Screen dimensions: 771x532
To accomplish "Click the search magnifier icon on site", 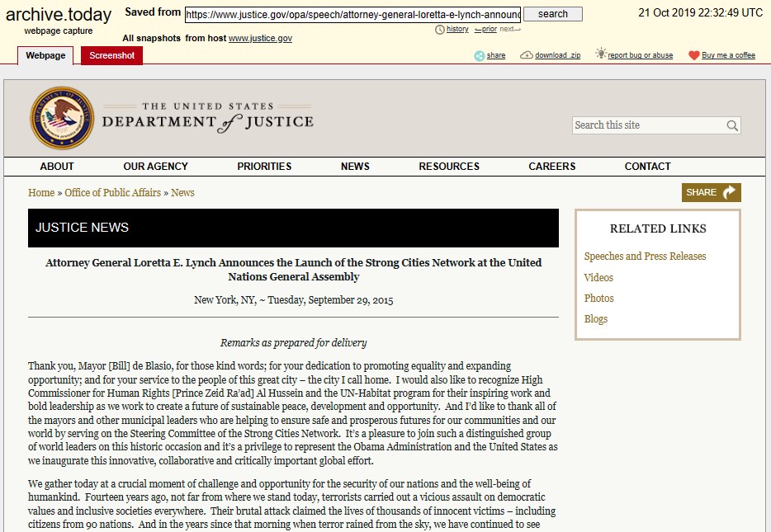I will click(732, 125).
